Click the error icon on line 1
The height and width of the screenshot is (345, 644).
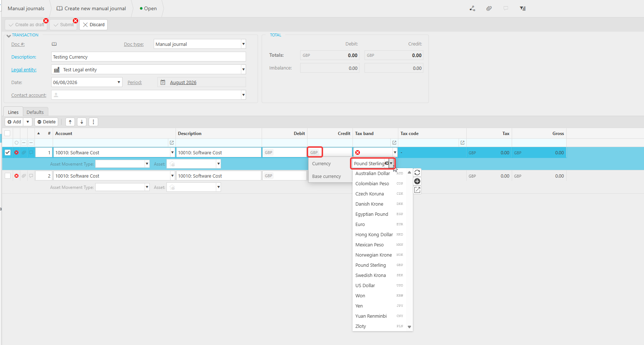(x=16, y=152)
